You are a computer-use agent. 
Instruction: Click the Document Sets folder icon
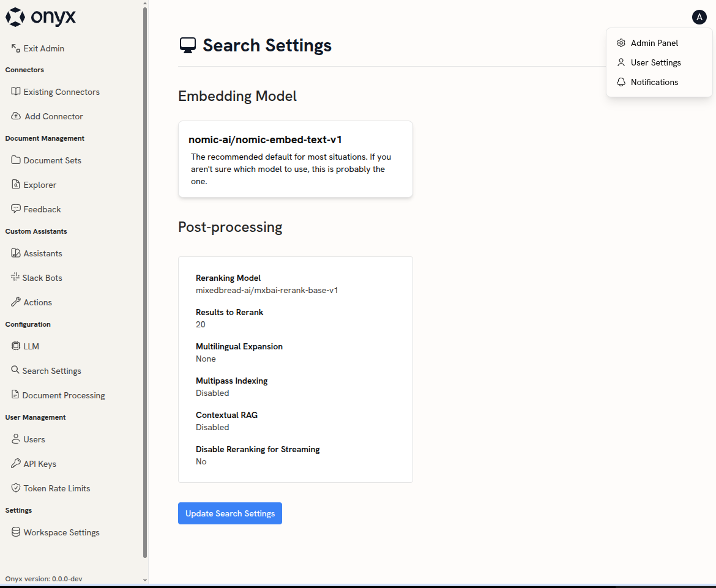(x=15, y=160)
